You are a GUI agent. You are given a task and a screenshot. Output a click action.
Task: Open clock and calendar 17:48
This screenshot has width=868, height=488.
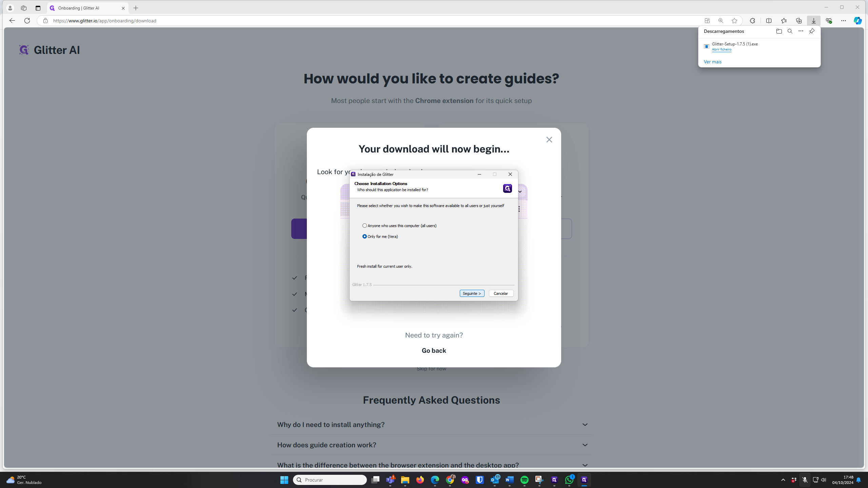pos(843,480)
